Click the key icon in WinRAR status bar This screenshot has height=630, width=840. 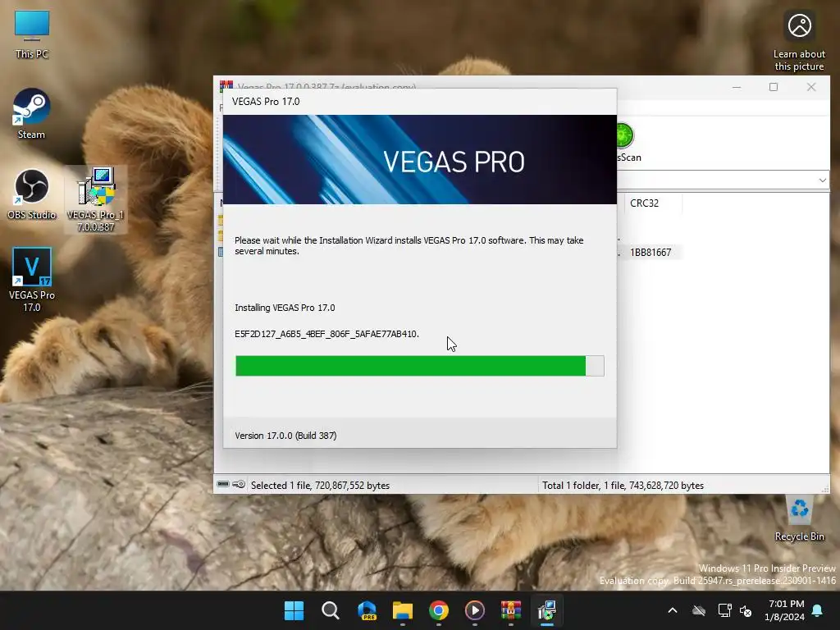[239, 484]
